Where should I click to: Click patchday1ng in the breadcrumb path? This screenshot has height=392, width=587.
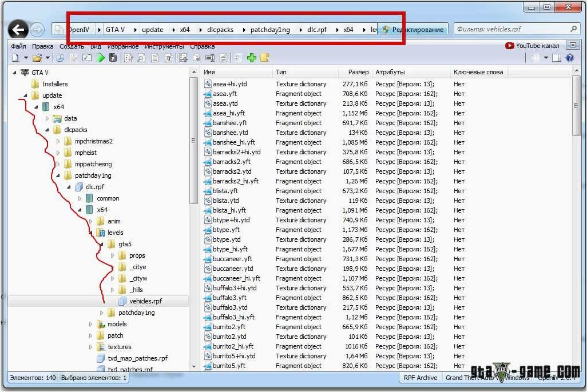click(x=270, y=30)
